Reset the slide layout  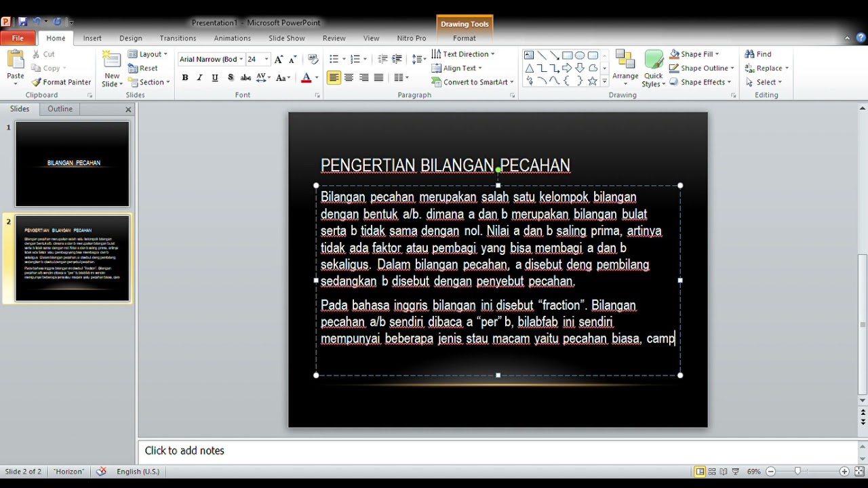143,68
